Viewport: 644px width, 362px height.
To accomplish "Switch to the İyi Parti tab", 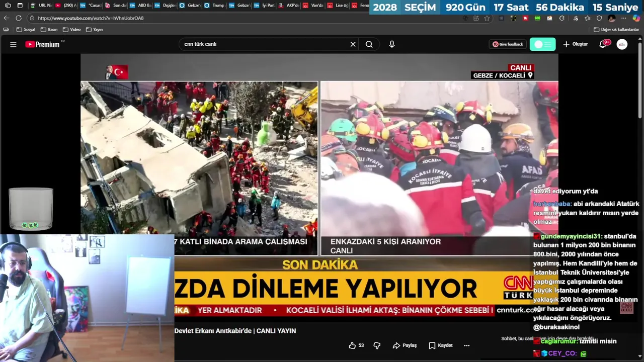I will [x=264, y=6].
